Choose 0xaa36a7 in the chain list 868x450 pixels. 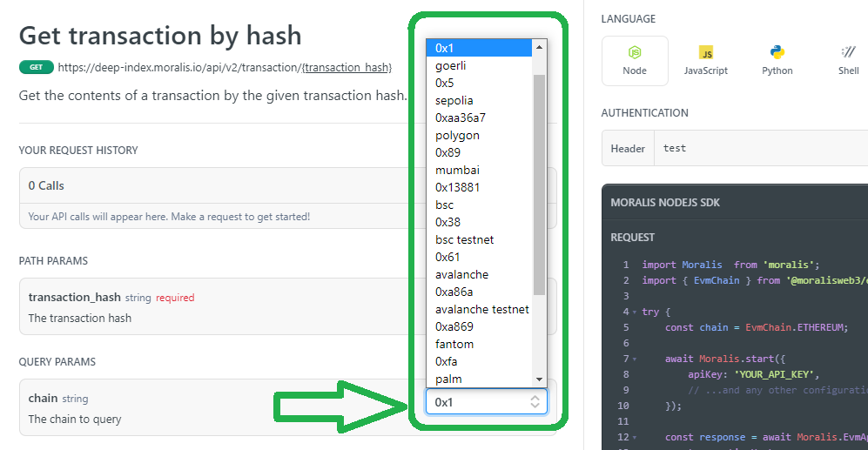click(x=479, y=118)
